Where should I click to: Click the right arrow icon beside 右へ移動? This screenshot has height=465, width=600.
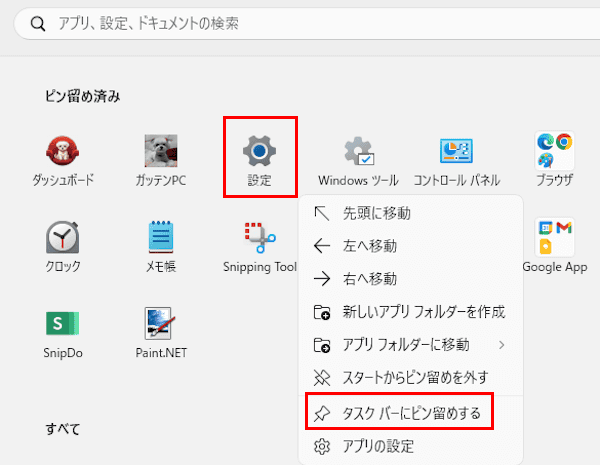pyautogui.click(x=322, y=279)
